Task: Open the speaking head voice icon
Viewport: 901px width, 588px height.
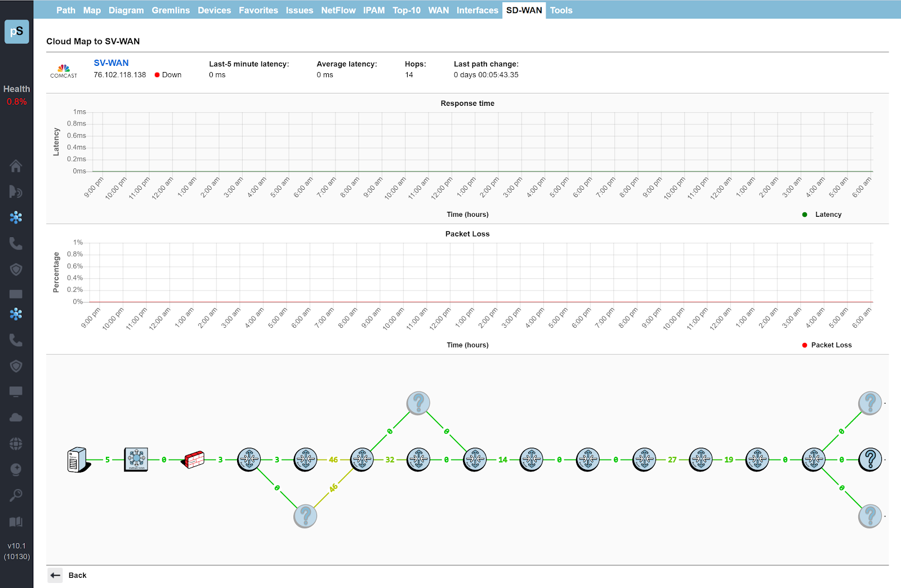Action: pyautogui.click(x=16, y=192)
